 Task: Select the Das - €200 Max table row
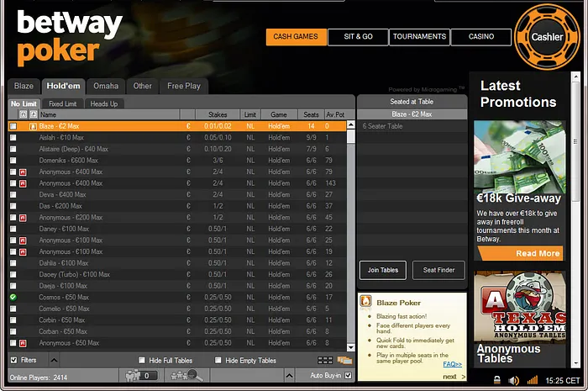click(x=177, y=206)
